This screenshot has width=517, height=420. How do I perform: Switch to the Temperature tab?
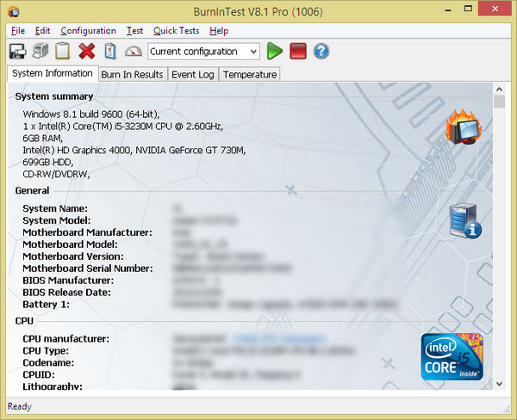tap(250, 75)
